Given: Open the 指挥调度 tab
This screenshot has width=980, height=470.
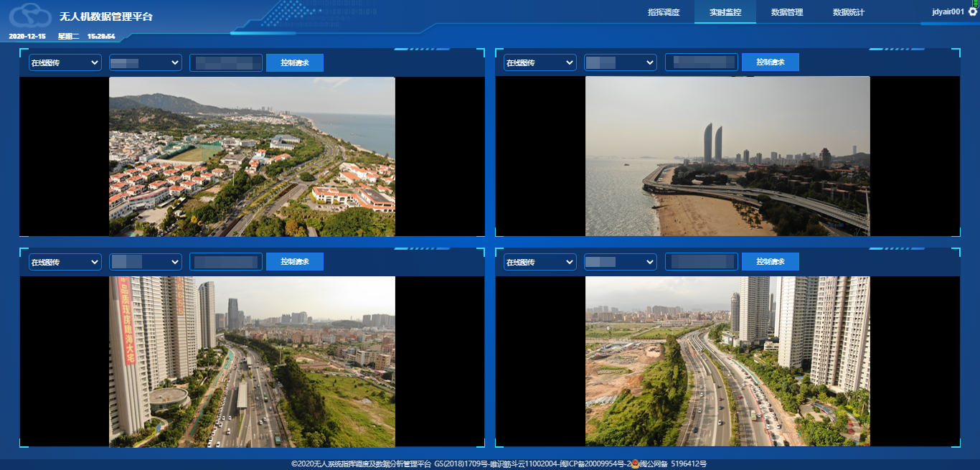Looking at the screenshot, I should click(x=663, y=12).
